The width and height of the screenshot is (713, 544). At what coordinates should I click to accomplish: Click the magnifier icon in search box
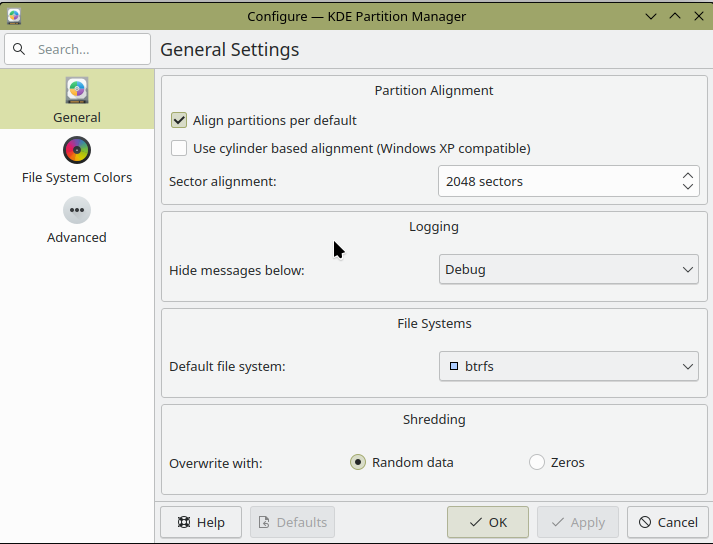pyautogui.click(x=19, y=49)
